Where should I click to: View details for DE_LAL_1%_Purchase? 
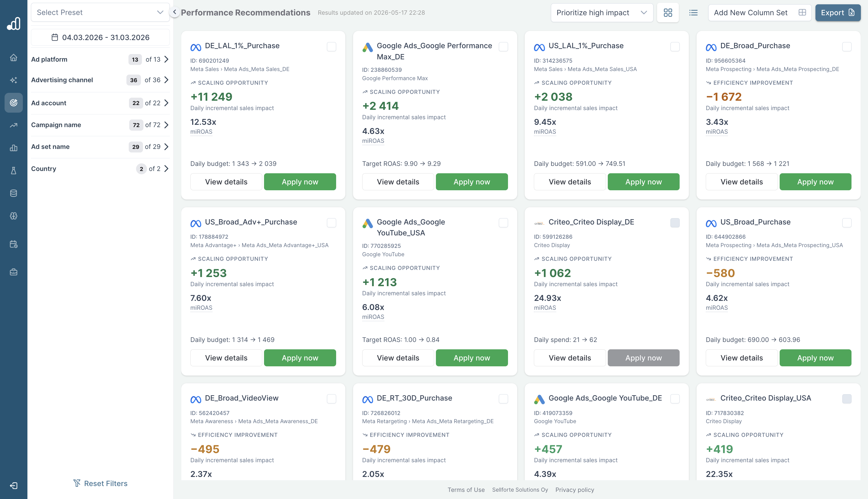click(226, 182)
